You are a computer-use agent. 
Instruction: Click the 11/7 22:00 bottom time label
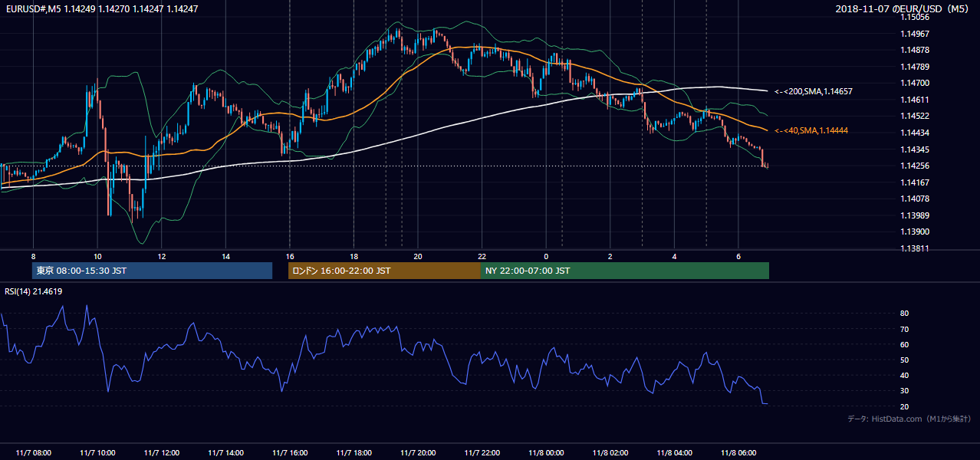tap(482, 452)
